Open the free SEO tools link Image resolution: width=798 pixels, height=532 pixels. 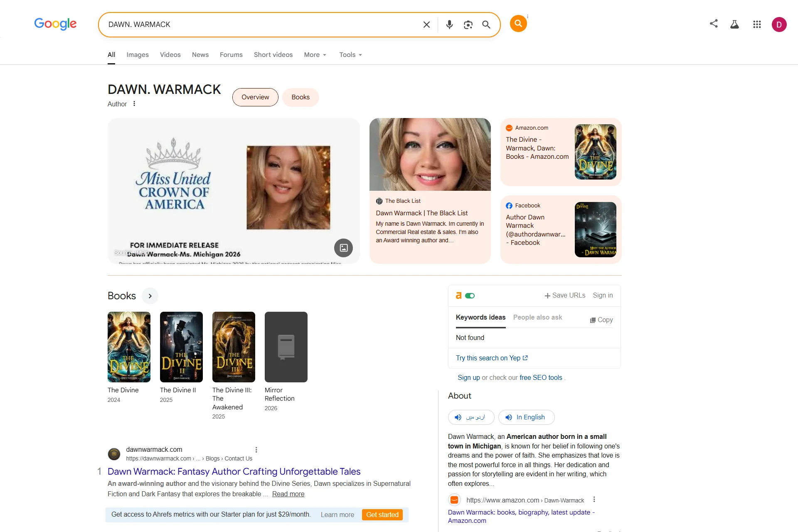click(541, 378)
